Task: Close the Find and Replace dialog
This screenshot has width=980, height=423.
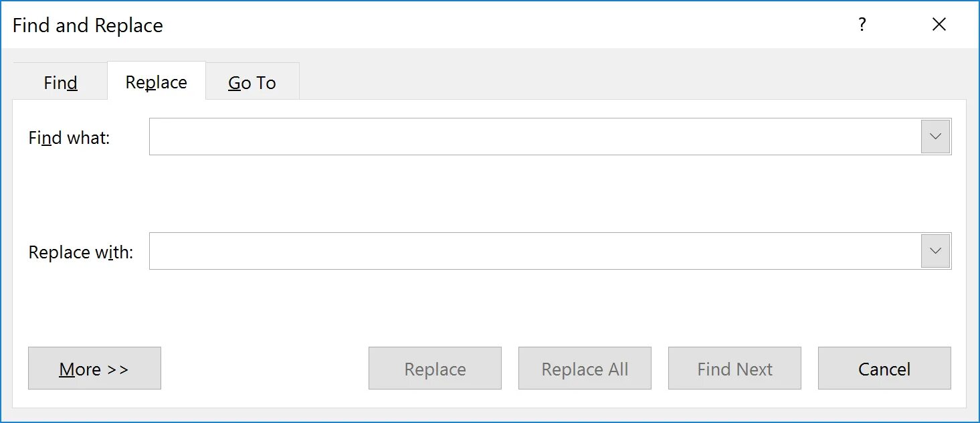Action: [939, 25]
